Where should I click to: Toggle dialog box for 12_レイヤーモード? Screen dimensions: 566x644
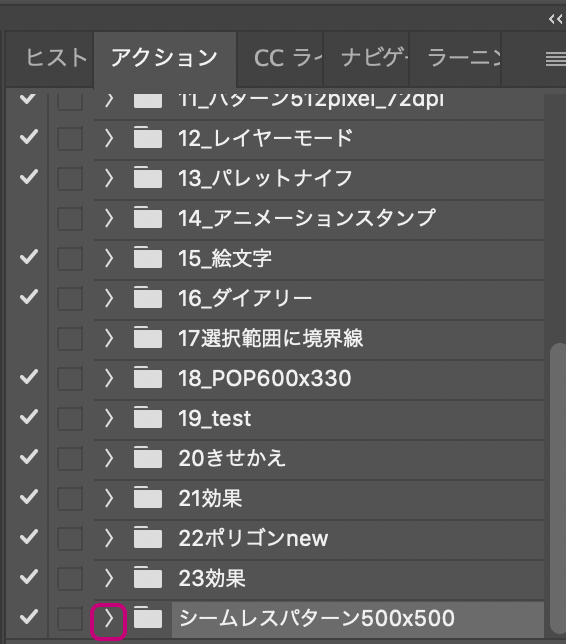click(69, 138)
